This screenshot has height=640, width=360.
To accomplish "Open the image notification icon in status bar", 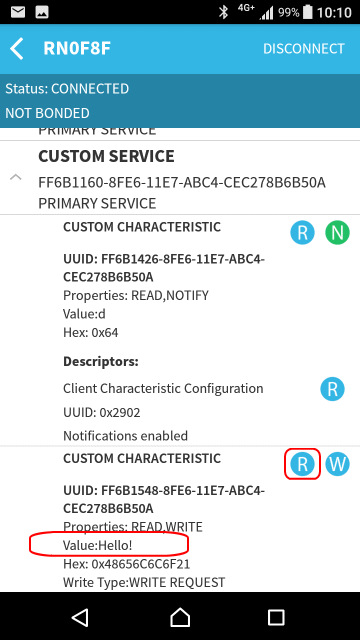I will pyautogui.click(x=42, y=12).
